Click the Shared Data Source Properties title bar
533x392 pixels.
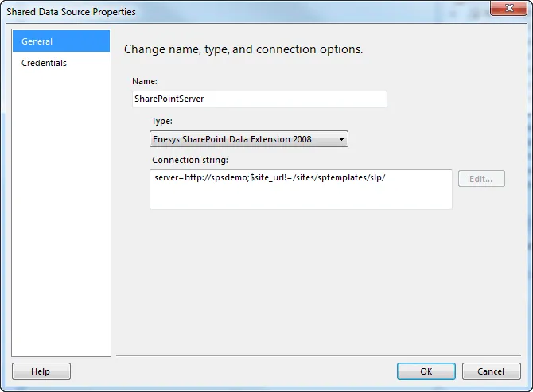click(239, 11)
